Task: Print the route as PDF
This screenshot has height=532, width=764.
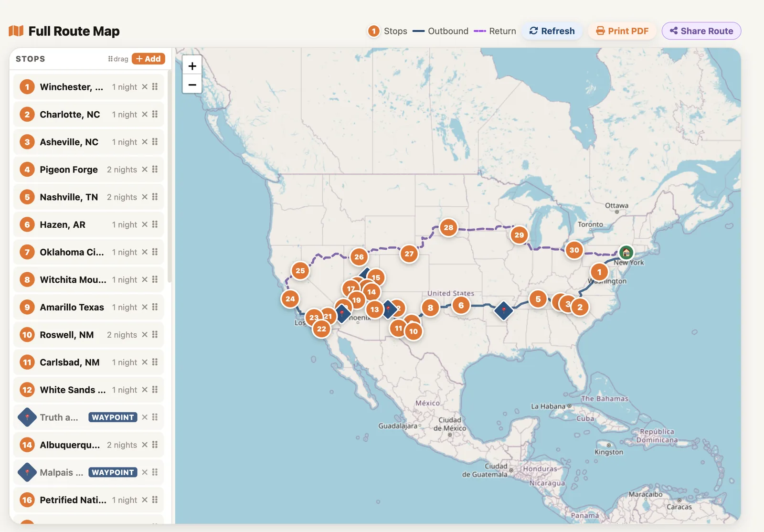Action: (622, 31)
